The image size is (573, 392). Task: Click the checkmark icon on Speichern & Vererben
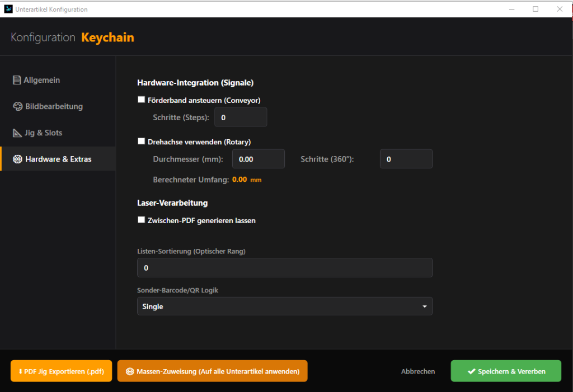[471, 371]
